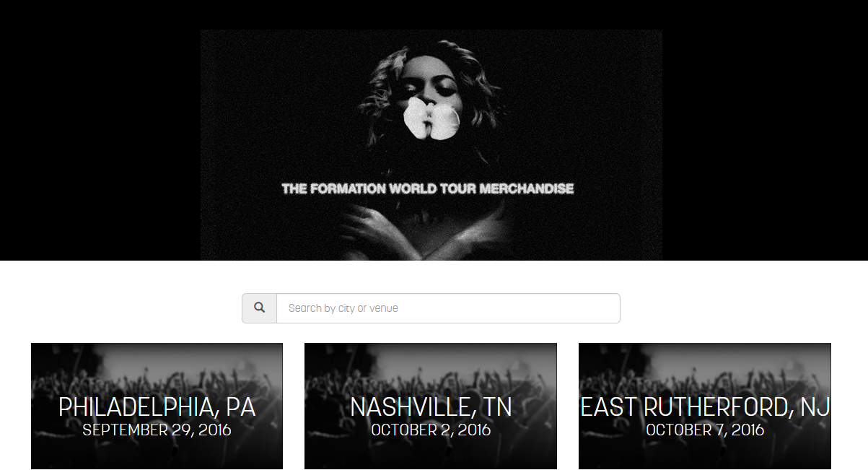This screenshot has width=868, height=470.
Task: Click the PHILADELPHIA, PA heading
Action: point(157,406)
